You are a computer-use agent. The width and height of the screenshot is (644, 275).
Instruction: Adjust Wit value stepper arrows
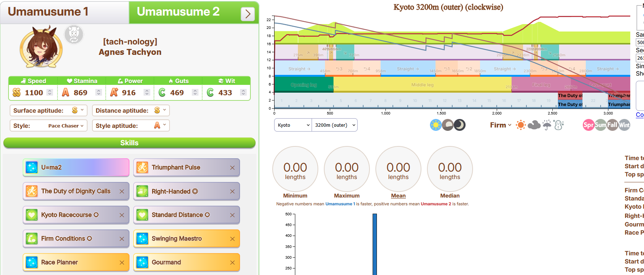243,92
